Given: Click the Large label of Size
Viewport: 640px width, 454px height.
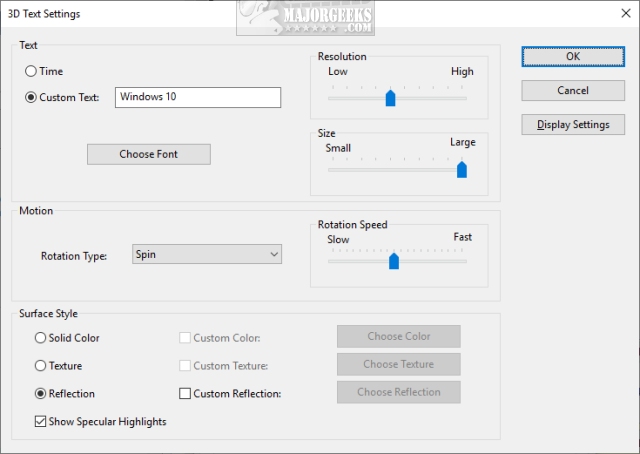Looking at the screenshot, I should [463, 142].
